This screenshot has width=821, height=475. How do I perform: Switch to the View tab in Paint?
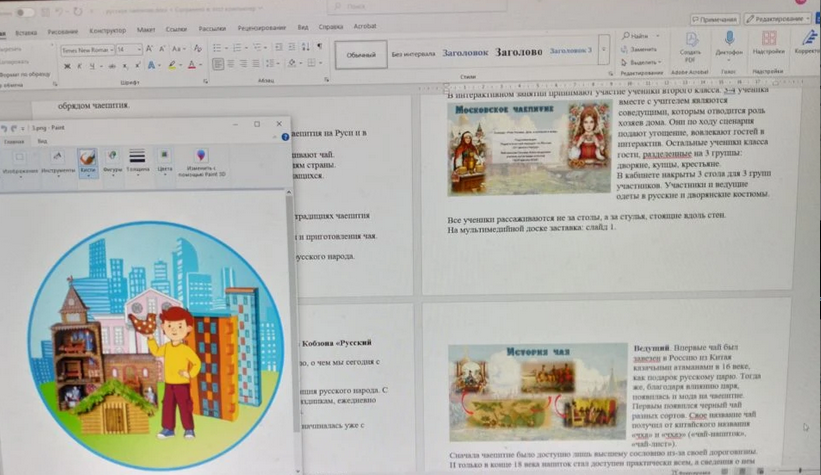pyautogui.click(x=42, y=141)
